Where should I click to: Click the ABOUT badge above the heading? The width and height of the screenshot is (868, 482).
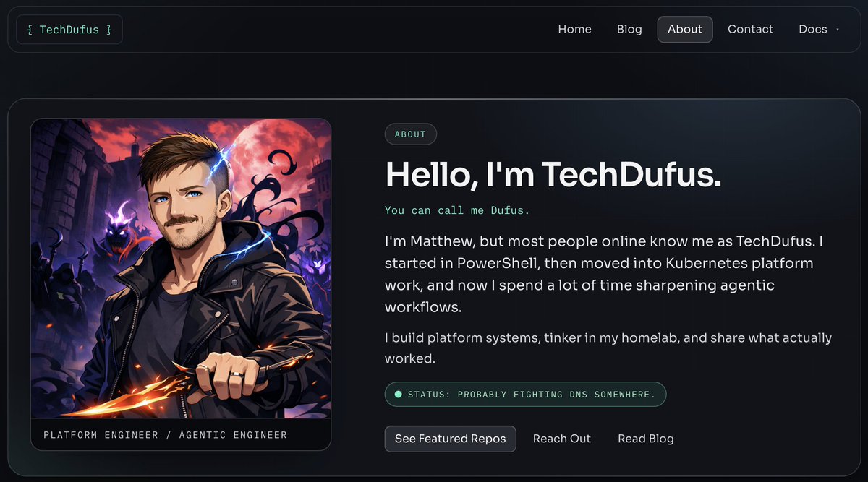[410, 134]
